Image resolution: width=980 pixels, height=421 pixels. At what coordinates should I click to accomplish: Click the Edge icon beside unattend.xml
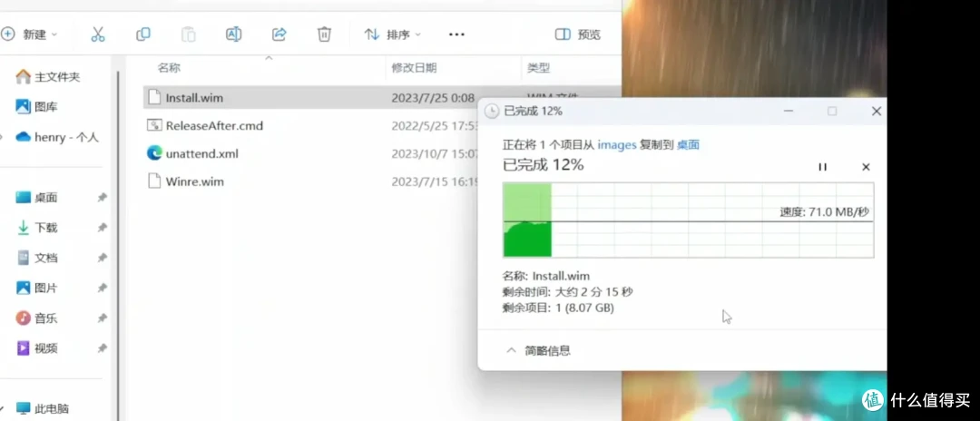point(154,153)
